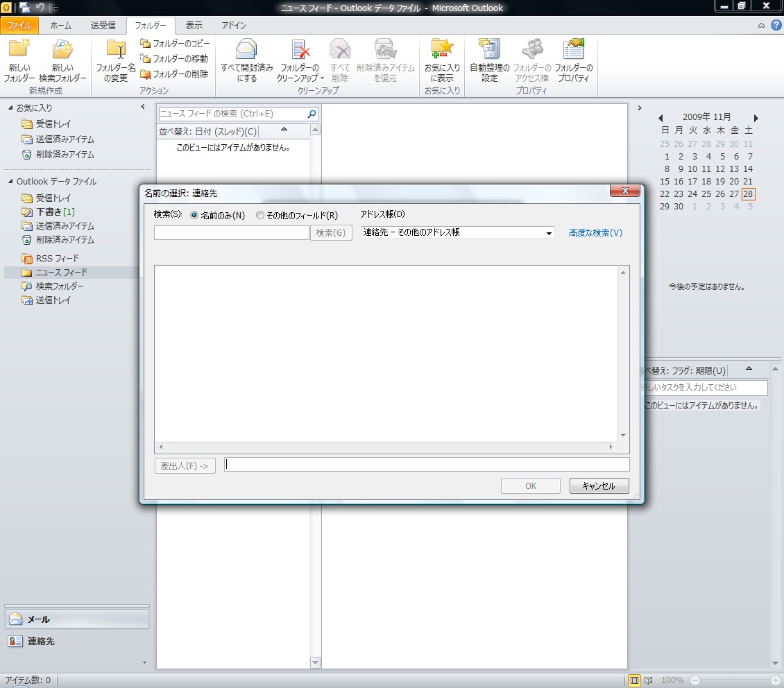Open the ファイル tab
The image size is (784, 688).
point(19,26)
